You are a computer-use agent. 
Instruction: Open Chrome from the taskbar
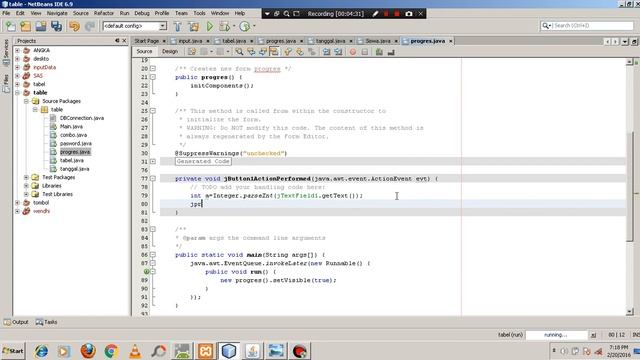point(111,351)
